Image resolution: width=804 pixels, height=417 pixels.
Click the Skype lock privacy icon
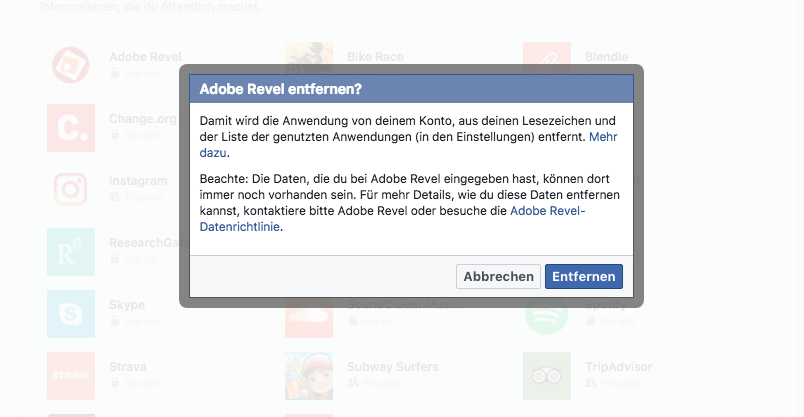115,321
